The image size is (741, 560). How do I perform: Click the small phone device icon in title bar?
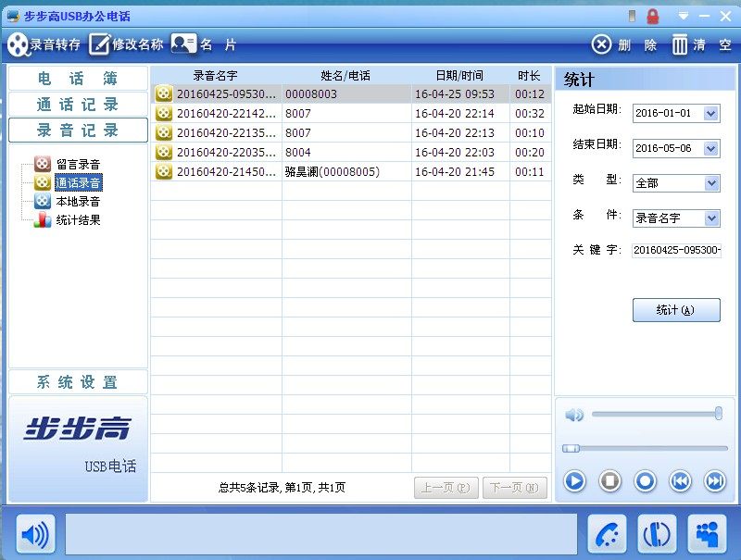click(632, 17)
